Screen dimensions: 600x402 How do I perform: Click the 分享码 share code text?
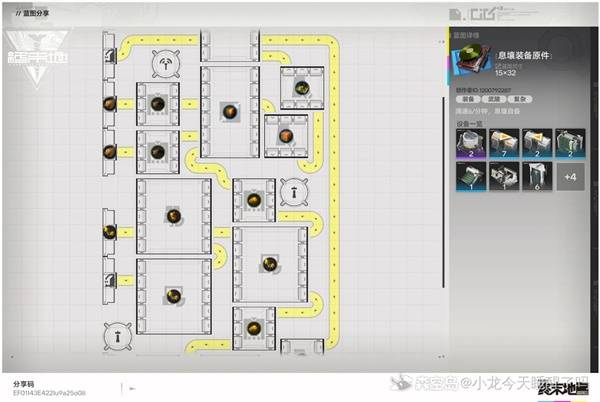(24, 383)
